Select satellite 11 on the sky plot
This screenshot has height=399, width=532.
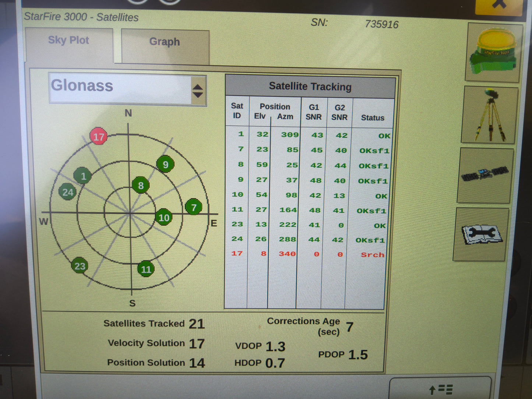146,269
